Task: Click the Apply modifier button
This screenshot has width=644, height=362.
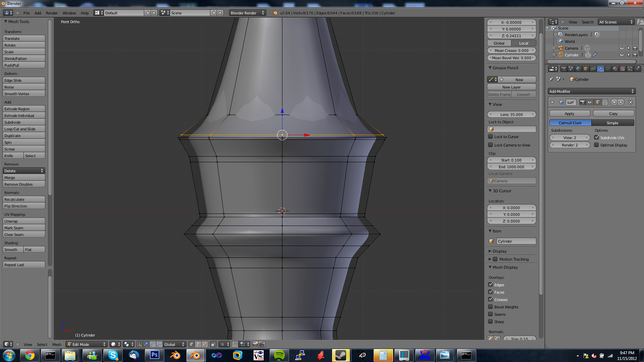Action: pos(570,113)
